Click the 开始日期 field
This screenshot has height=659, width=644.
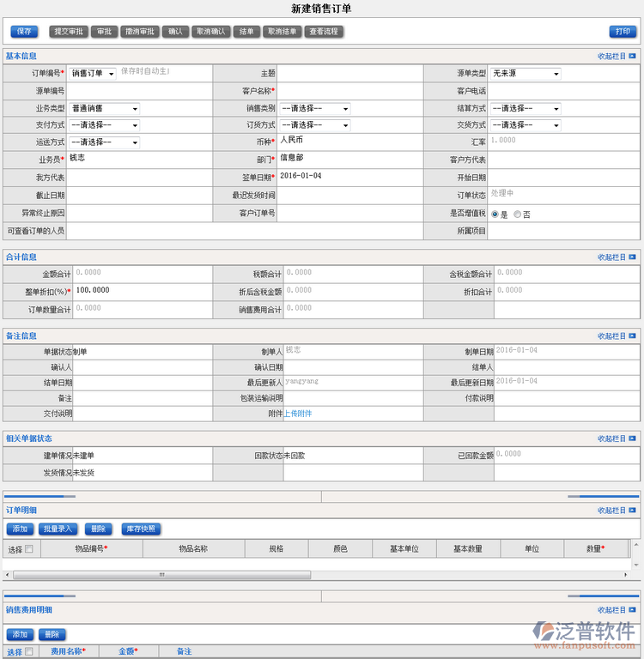(x=563, y=178)
